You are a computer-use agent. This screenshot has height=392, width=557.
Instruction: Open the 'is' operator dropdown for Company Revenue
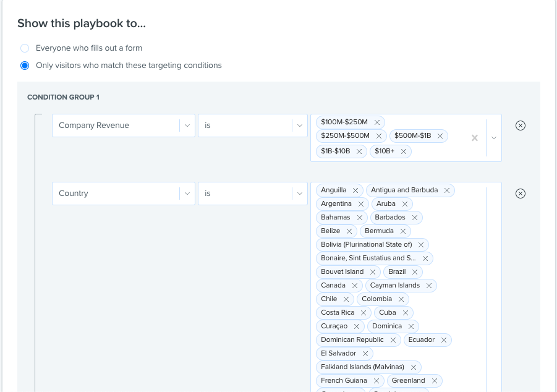coord(253,126)
